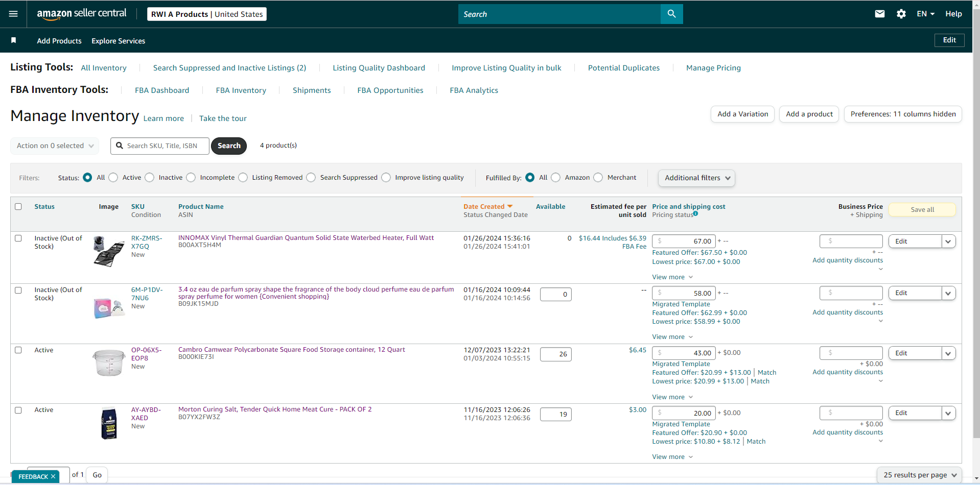Viewport: 980px width, 485px height.
Task: Open the EN language dropdown
Action: pos(925,14)
